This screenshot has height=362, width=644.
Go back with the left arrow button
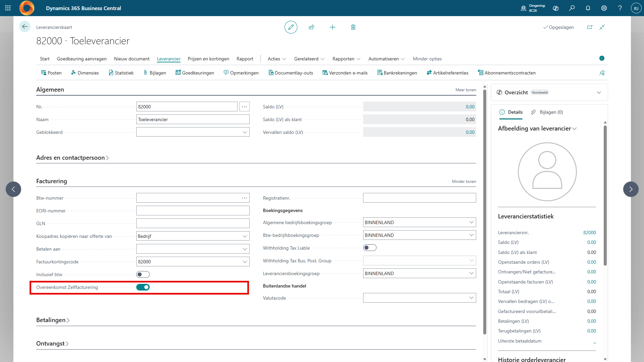[x=25, y=27]
